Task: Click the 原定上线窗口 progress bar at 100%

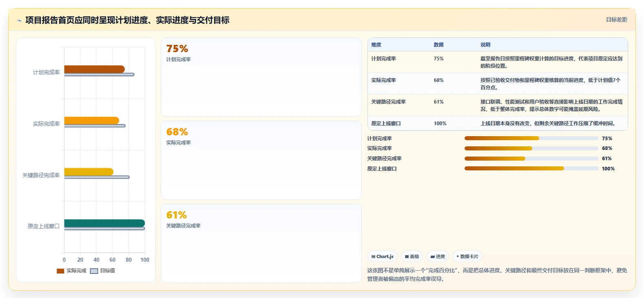Action: [531, 168]
